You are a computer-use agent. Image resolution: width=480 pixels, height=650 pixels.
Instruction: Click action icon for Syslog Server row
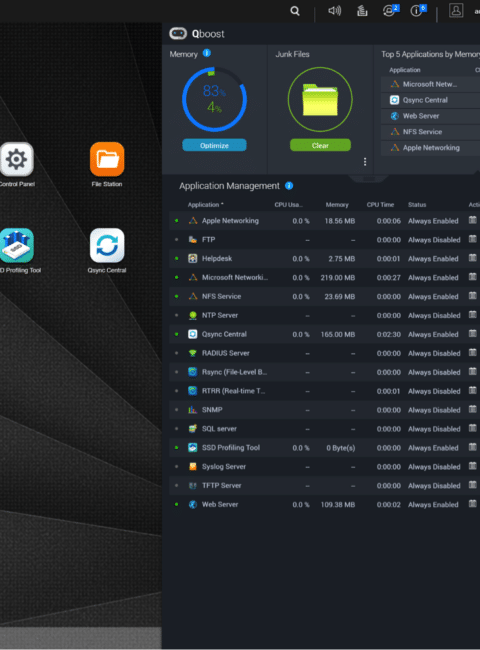(473, 466)
